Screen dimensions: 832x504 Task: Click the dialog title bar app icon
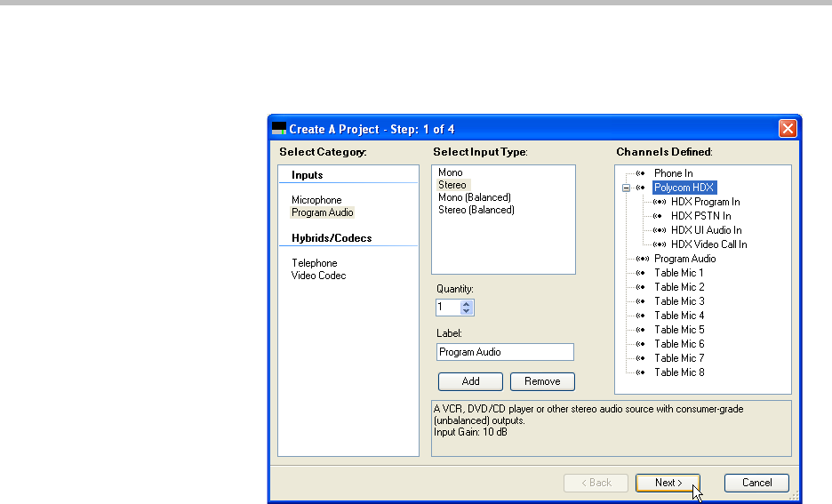click(279, 129)
